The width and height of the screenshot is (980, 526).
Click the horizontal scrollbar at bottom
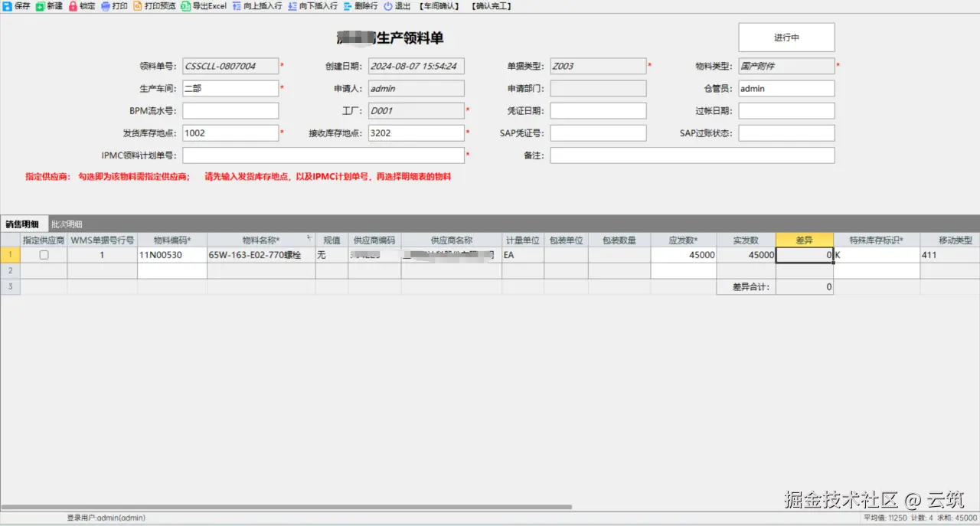tap(286, 507)
